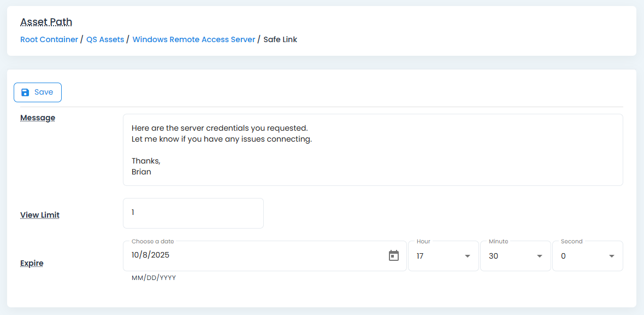
Task: Click the View Limit label
Action: (40, 215)
